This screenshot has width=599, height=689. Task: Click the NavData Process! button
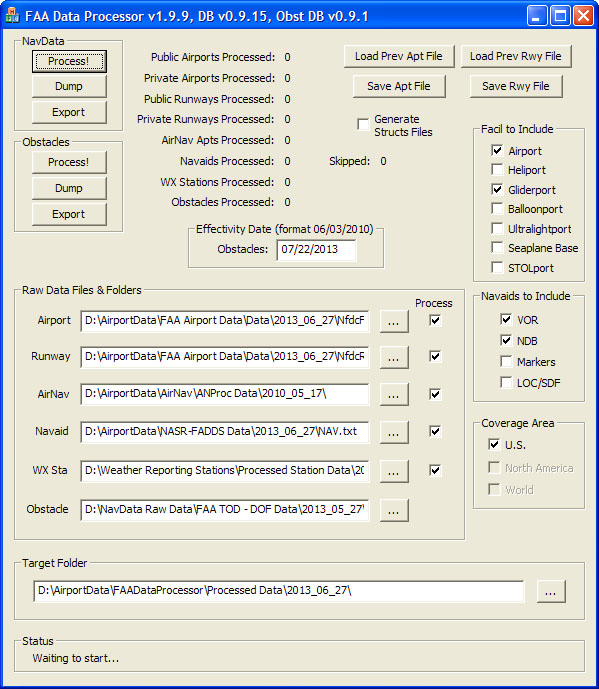point(69,61)
